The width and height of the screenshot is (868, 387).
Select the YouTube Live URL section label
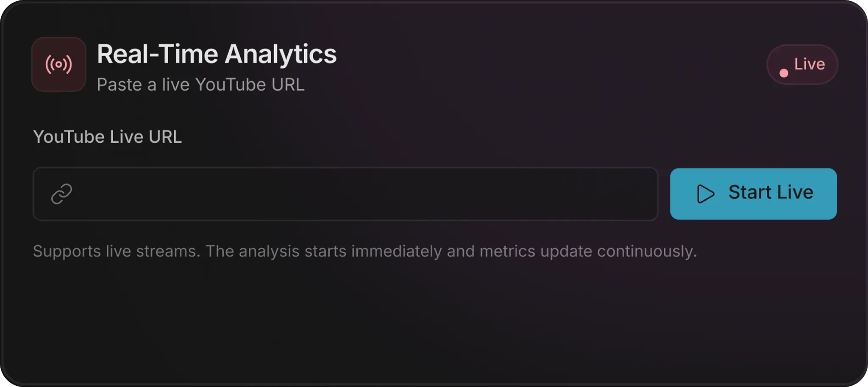tap(108, 136)
